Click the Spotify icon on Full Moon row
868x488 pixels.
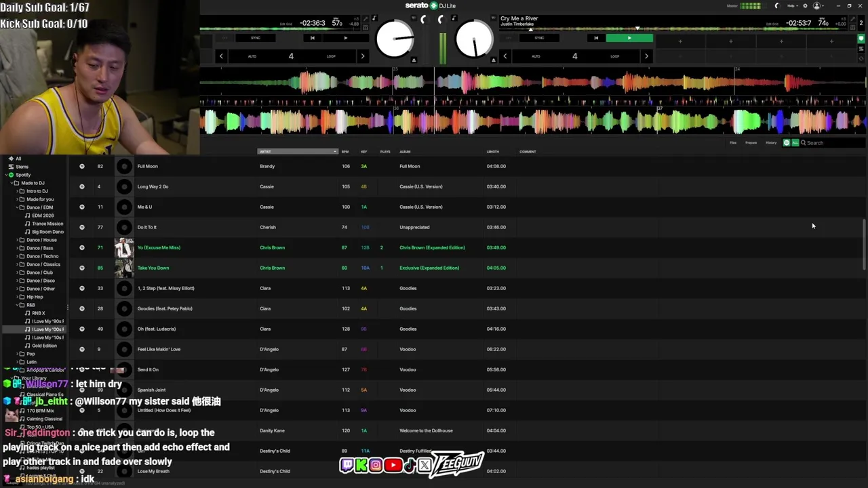pos(82,166)
